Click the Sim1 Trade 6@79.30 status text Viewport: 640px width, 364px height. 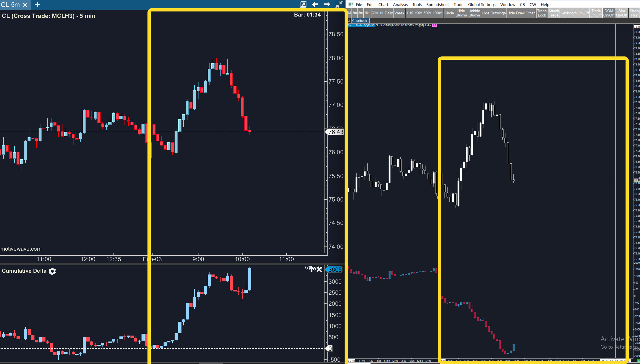point(361,25)
